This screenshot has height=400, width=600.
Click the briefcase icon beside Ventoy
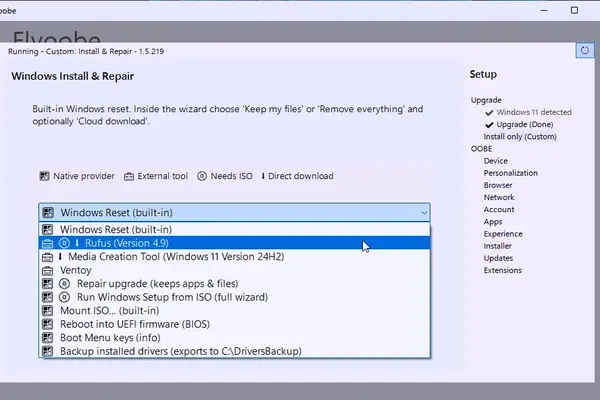(47, 270)
